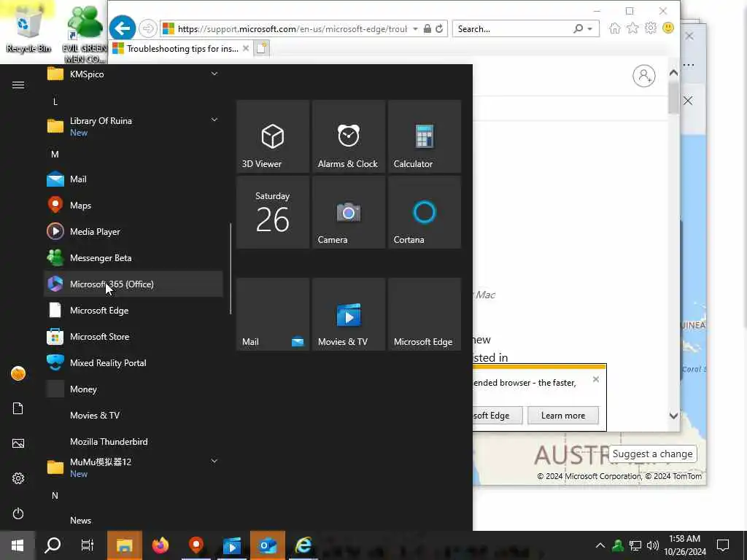Screen dimensions: 747x560
Task: Open the address bar autocomplete dropdown
Action: point(415,29)
